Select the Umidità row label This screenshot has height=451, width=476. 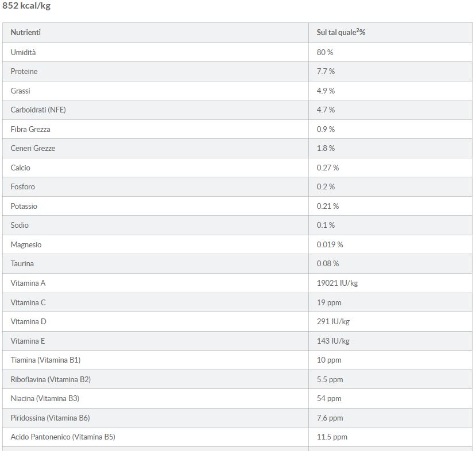(x=23, y=52)
